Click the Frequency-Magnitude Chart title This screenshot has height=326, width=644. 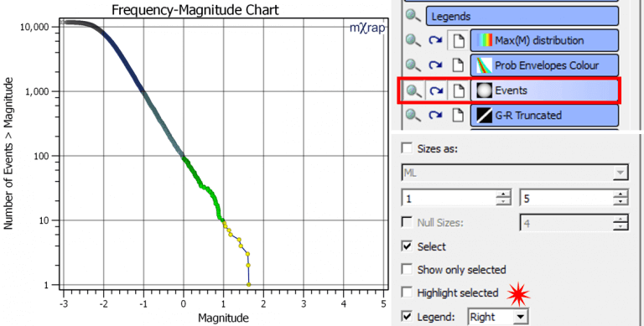(195, 9)
